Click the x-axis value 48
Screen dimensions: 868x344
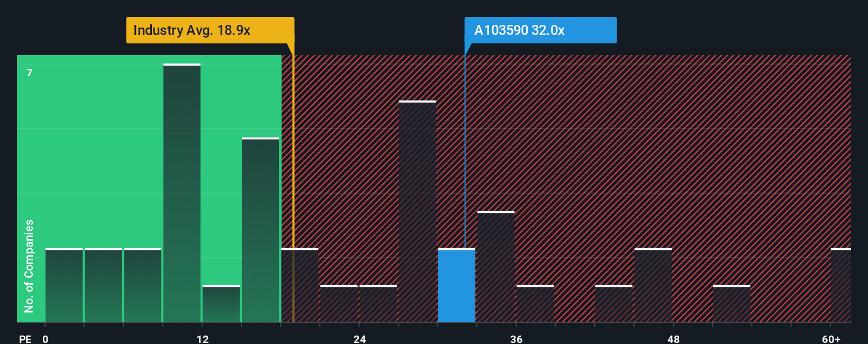point(674,339)
